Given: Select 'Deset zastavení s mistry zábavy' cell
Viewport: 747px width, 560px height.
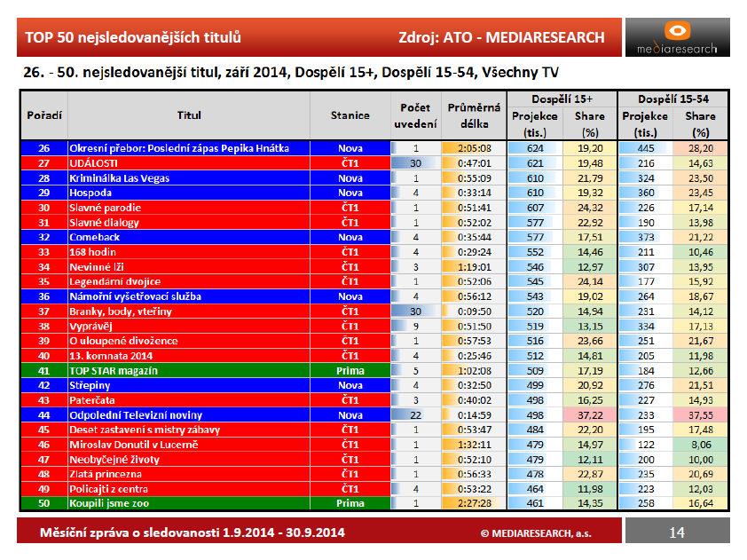Looking at the screenshot, I should click(189, 430).
